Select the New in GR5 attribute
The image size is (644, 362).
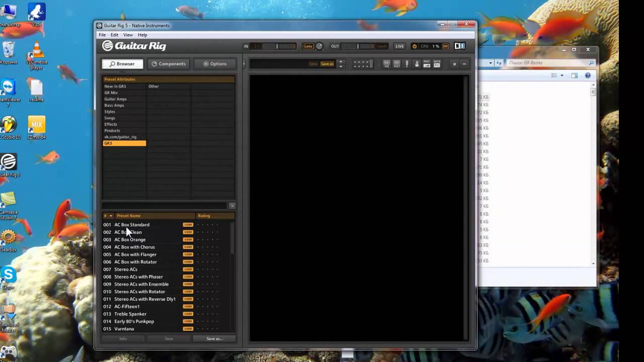pos(124,86)
